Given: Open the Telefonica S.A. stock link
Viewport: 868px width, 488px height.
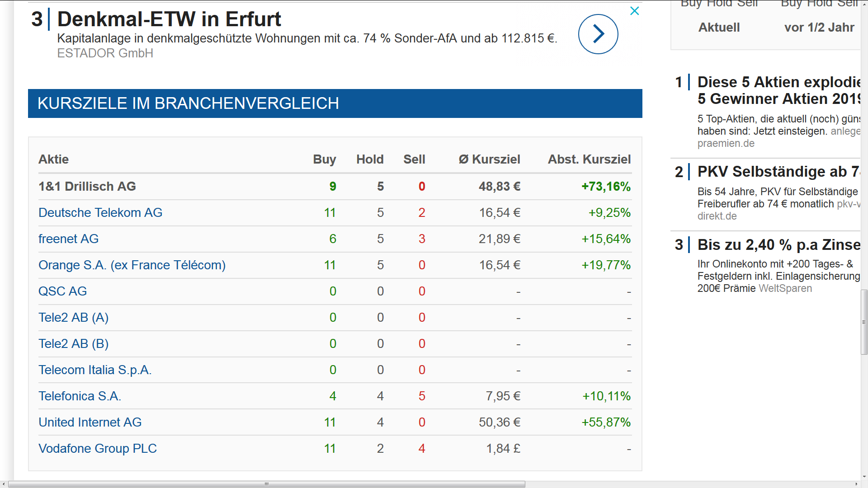Looking at the screenshot, I should pyautogui.click(x=80, y=396).
